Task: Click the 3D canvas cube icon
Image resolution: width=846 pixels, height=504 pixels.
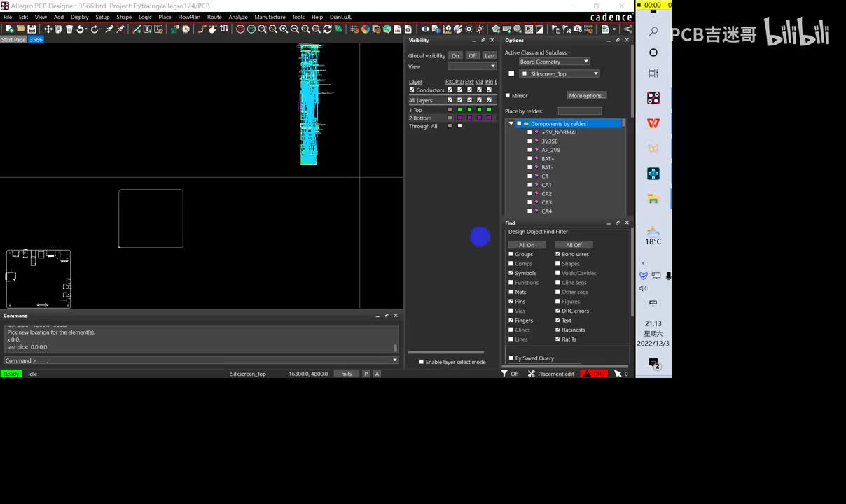Action: point(448,29)
